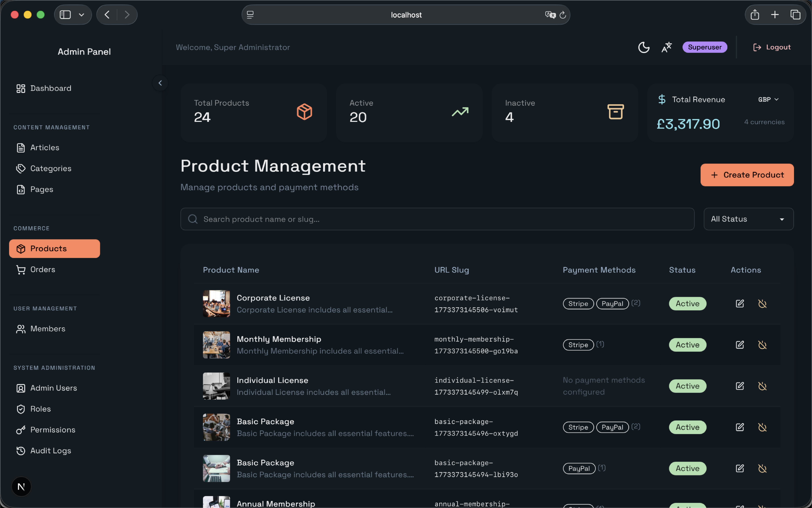Image resolution: width=812 pixels, height=508 pixels.
Task: Open the language translation switcher icon
Action: pos(666,47)
